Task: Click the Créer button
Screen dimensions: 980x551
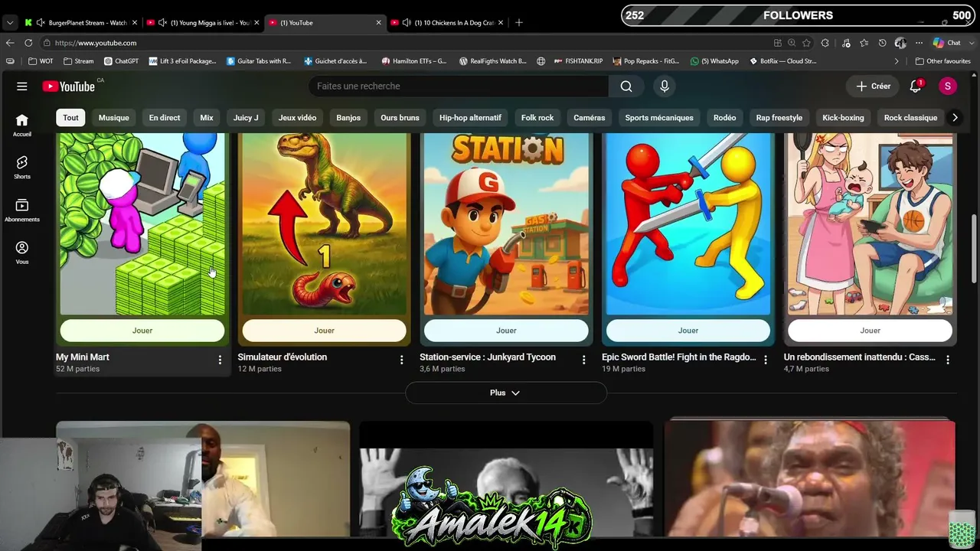Action: pos(874,86)
